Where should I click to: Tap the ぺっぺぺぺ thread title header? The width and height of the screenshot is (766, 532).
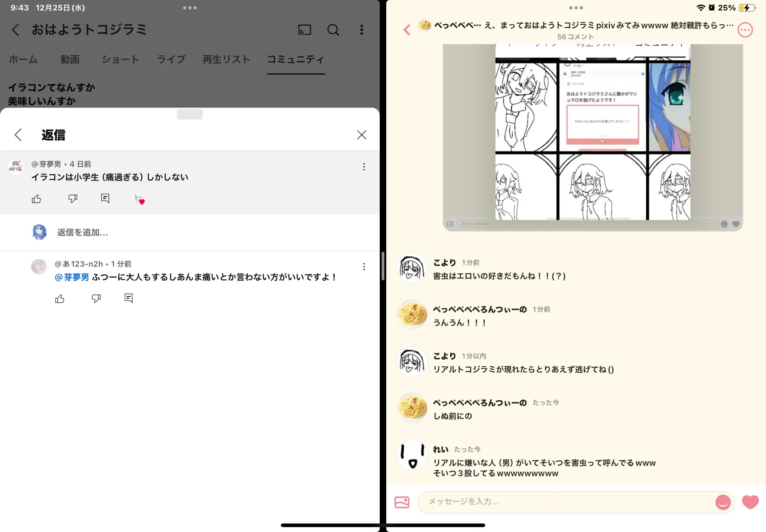583,25
